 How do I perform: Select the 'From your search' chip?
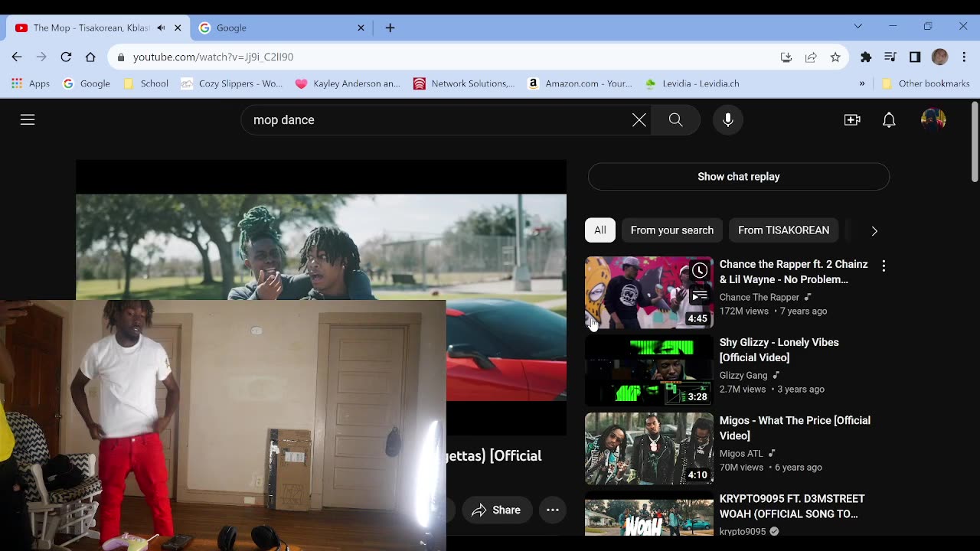click(x=672, y=230)
